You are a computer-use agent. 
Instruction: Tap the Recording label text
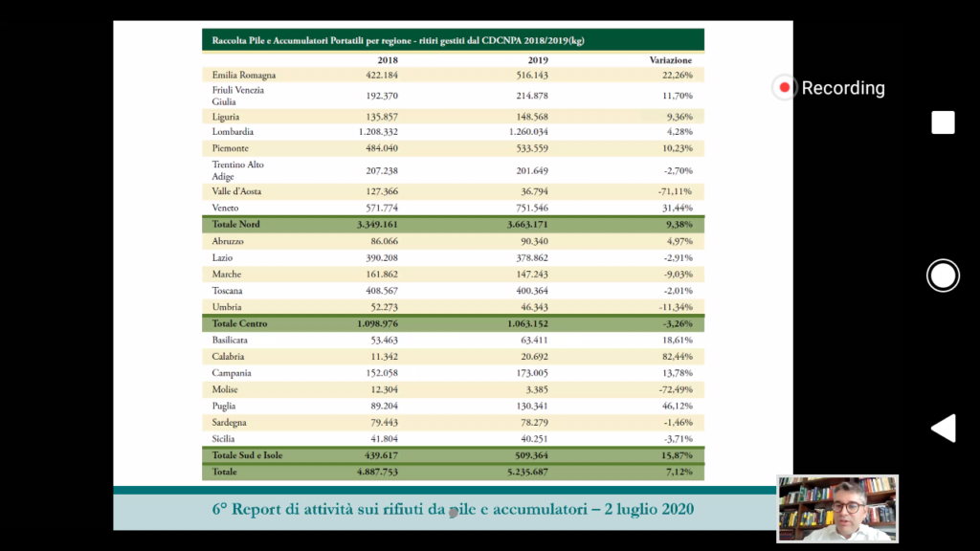click(x=842, y=88)
